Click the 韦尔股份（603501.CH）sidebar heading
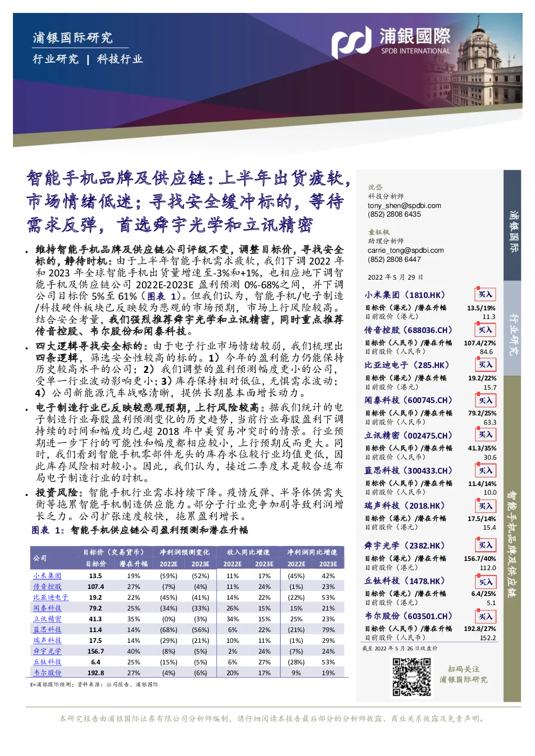This screenshot has height=756, width=535. 409,616
